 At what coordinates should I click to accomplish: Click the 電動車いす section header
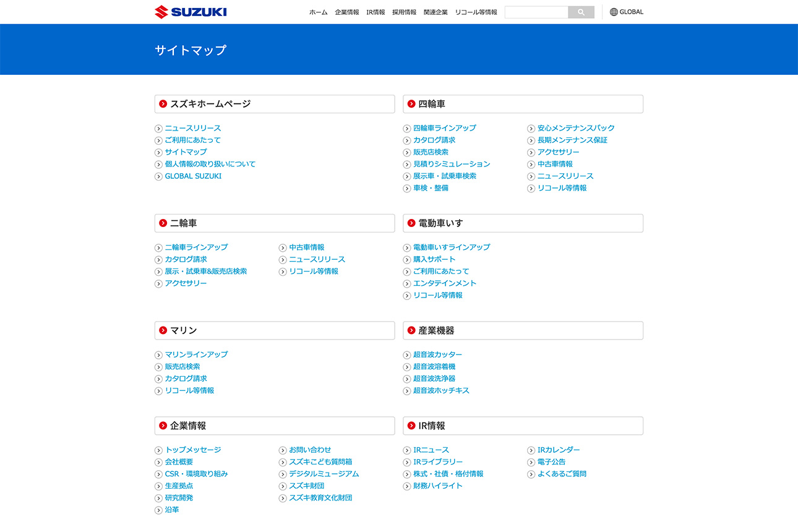tap(523, 223)
